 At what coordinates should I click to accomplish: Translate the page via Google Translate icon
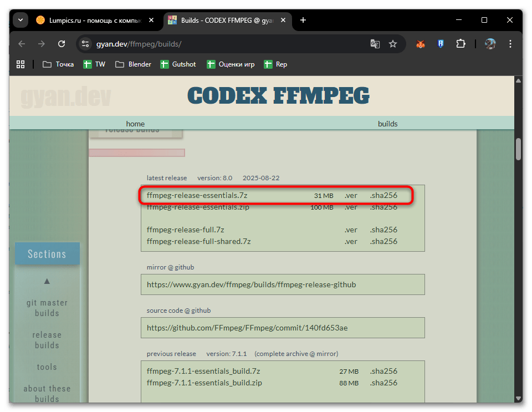pos(375,44)
